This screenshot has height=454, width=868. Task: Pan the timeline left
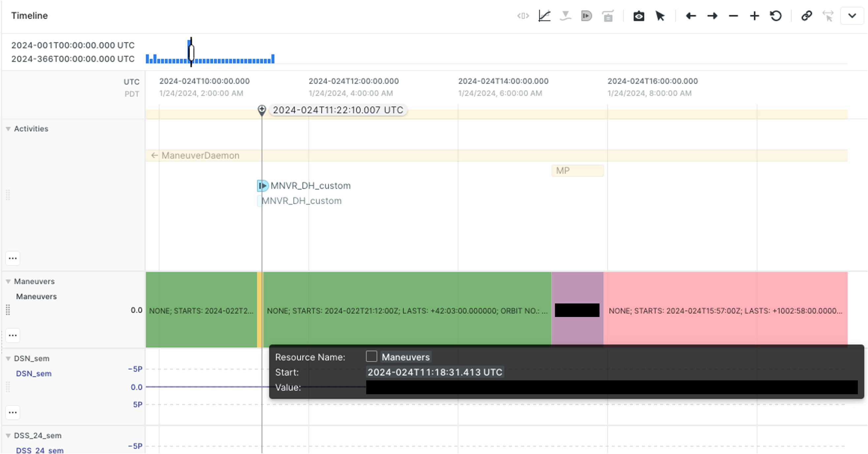pos(690,16)
